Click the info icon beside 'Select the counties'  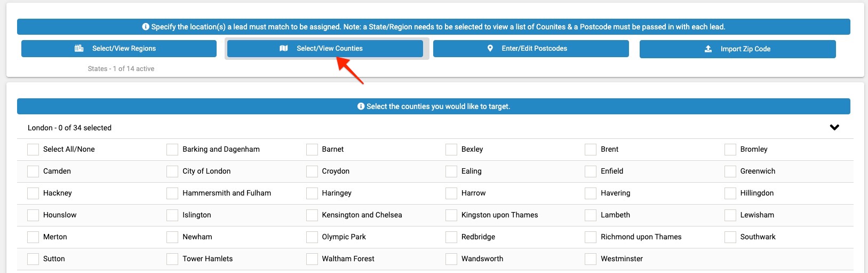[361, 106]
